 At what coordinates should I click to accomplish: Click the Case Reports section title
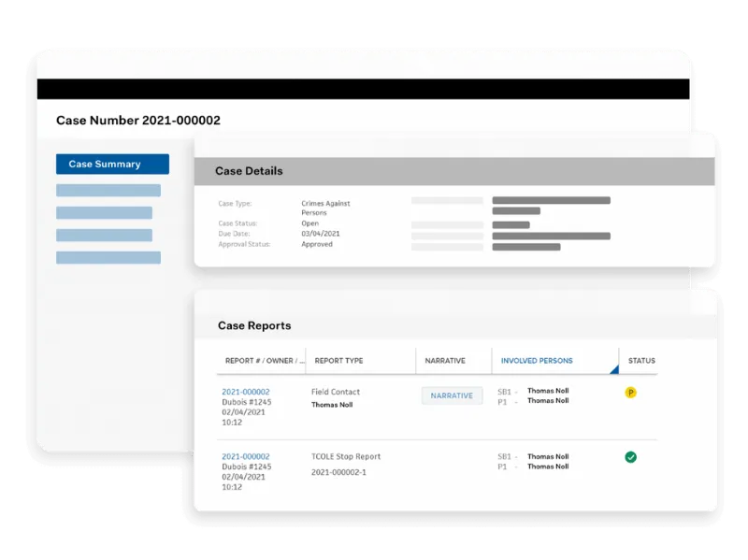click(254, 325)
